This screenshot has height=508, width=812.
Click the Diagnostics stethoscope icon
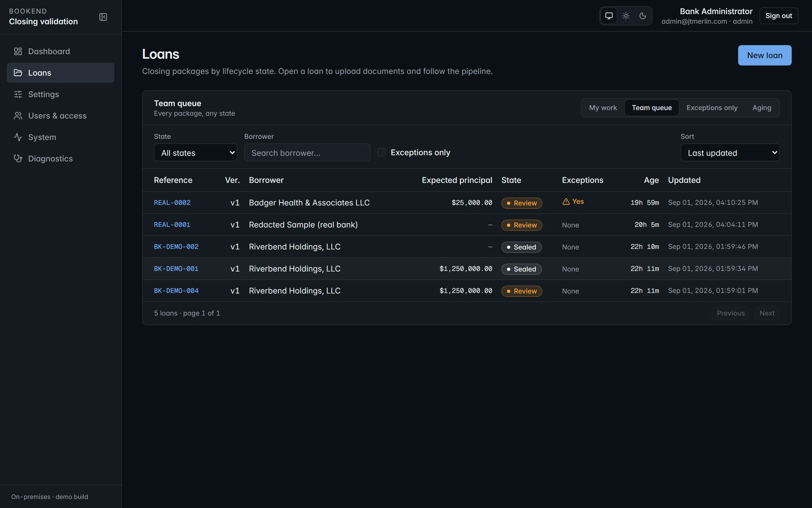18,159
